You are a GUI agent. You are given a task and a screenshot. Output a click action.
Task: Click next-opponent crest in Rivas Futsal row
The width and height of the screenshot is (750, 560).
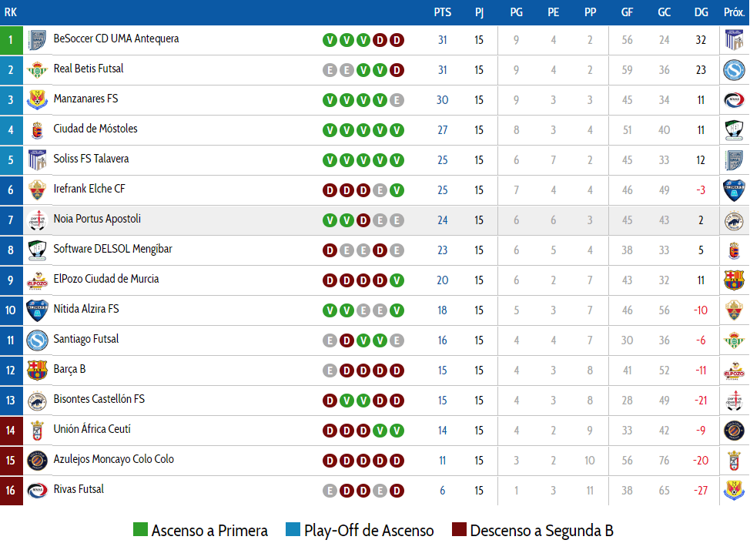[734, 490]
